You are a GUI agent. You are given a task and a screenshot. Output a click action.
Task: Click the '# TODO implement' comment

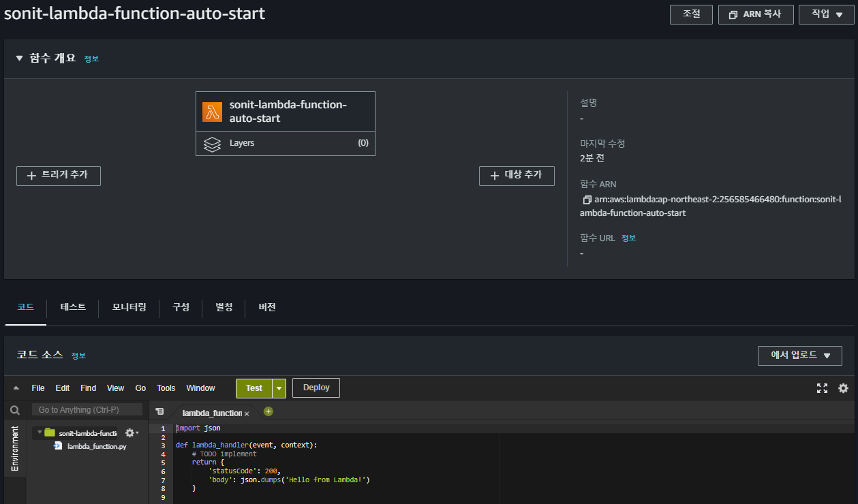pos(224,454)
